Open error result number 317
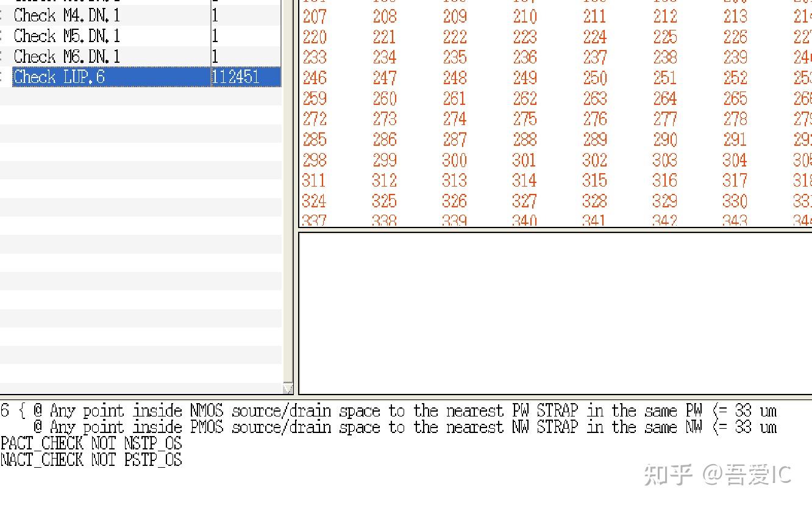 tap(735, 181)
